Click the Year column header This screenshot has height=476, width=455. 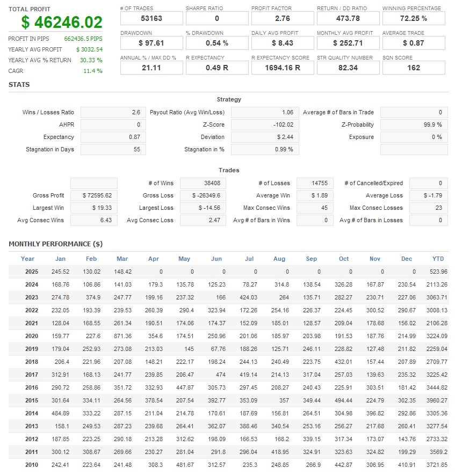pos(27,259)
